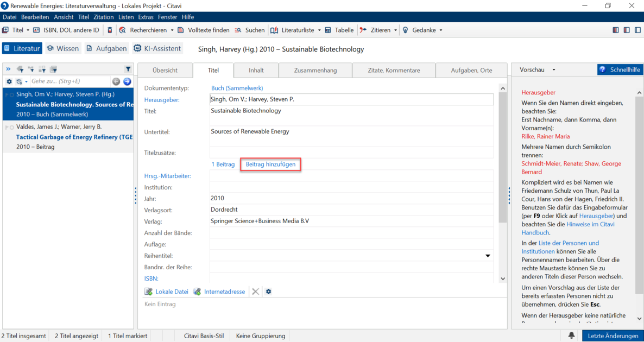Click the gear settings icon beside Gehe zu
This screenshot has height=342, width=644.
click(9, 81)
